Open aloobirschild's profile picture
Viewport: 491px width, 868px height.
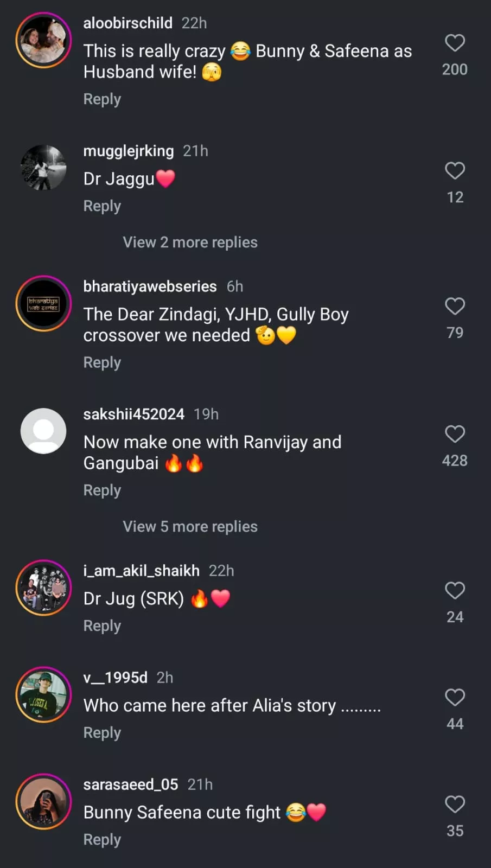43,40
